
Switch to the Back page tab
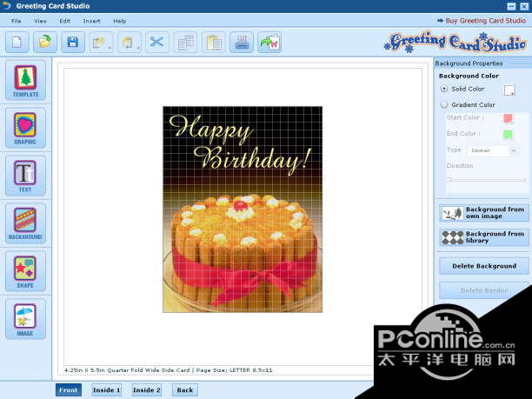coord(185,390)
